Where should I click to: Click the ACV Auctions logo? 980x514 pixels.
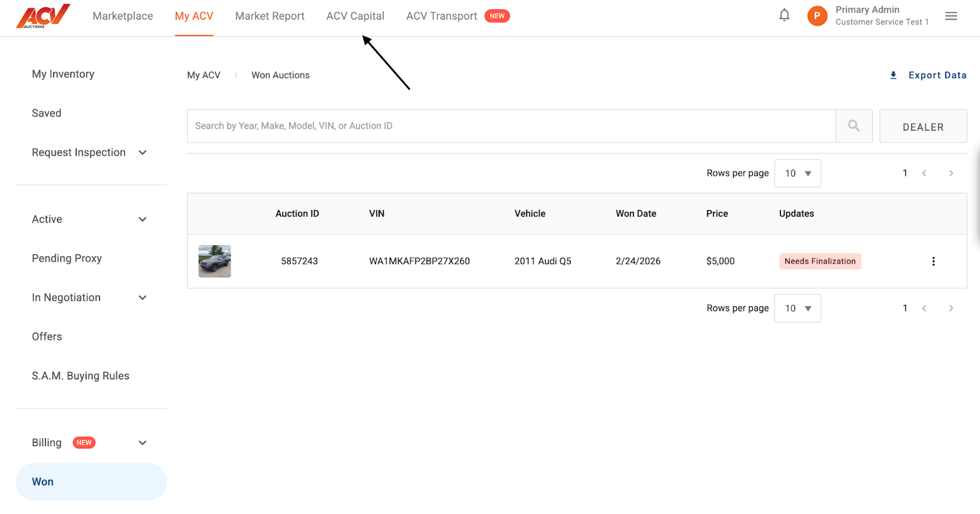pyautogui.click(x=43, y=16)
